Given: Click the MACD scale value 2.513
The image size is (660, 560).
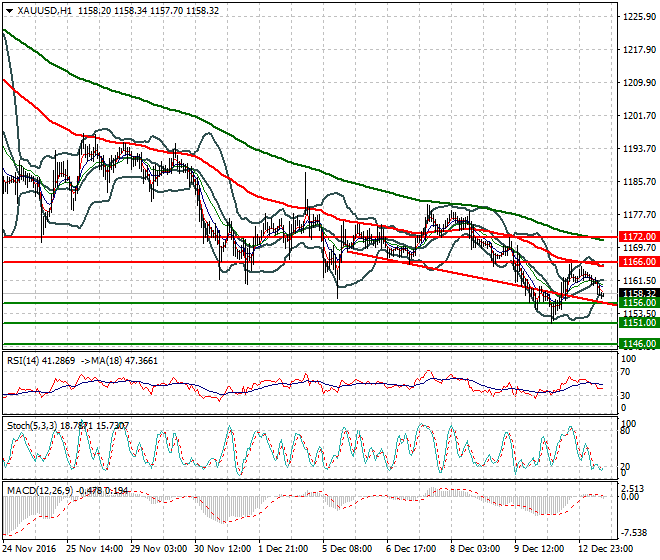Looking at the screenshot, I should pos(633,488).
